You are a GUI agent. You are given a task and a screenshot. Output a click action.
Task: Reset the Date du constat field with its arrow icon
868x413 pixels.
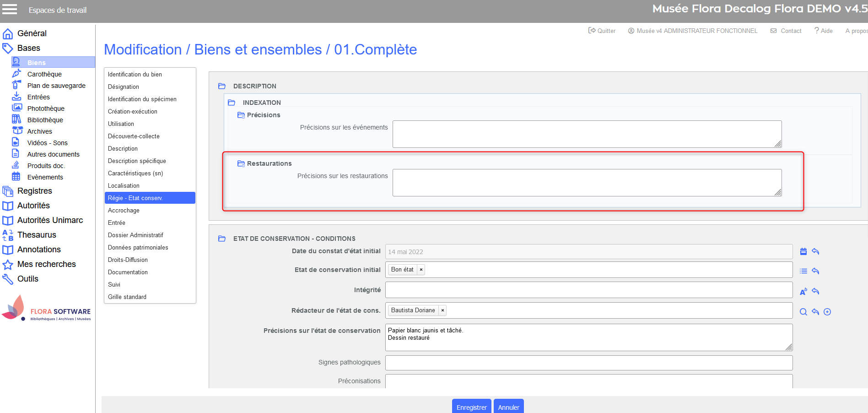click(x=815, y=251)
